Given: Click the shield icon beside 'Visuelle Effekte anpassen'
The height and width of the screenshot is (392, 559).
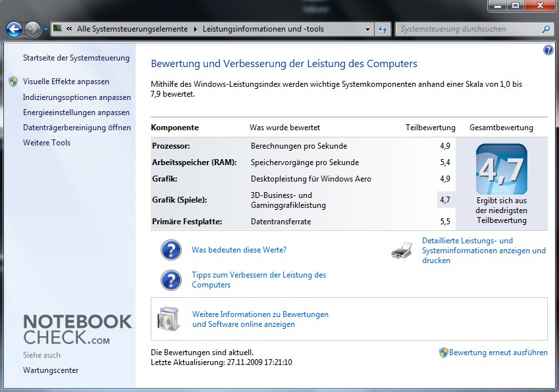Looking at the screenshot, I should tap(13, 82).
